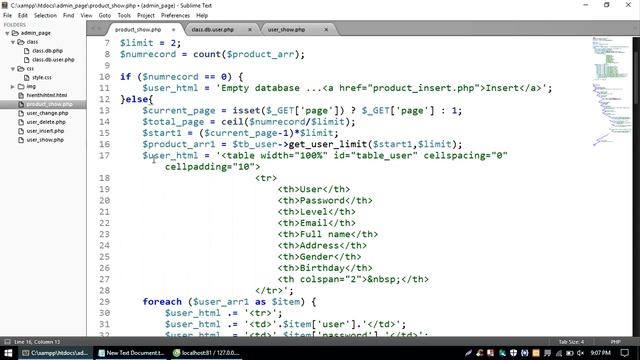This screenshot has width=640, height=360.
Task: Open user_insert.php from the sidebar
Action: tap(45, 131)
